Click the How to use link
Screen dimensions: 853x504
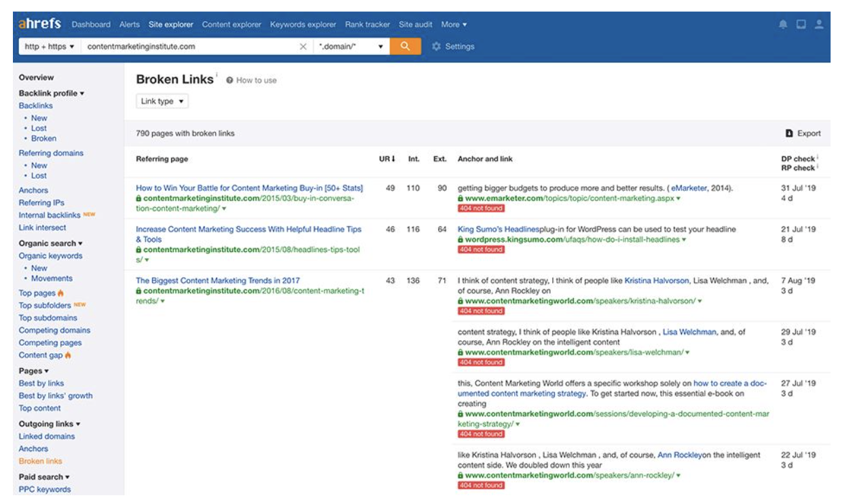pyautogui.click(x=256, y=80)
